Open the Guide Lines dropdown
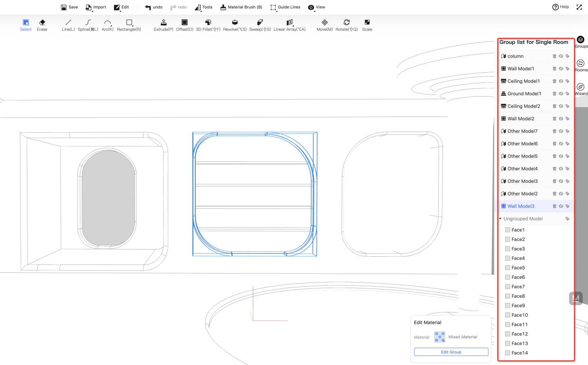The height and width of the screenshot is (365, 588). tap(285, 7)
